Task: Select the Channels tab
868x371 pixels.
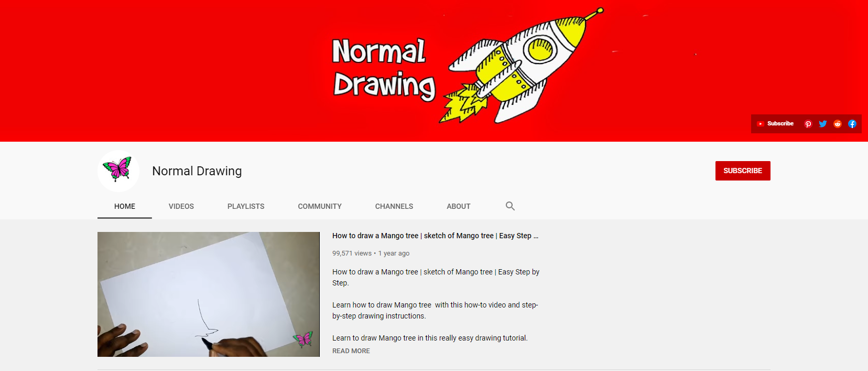Action: (394, 206)
